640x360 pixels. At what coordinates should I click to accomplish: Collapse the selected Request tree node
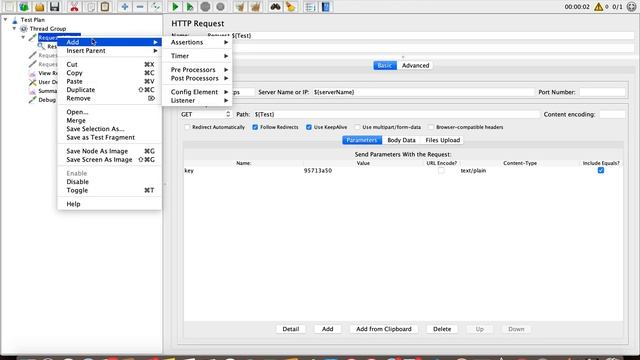23,37
